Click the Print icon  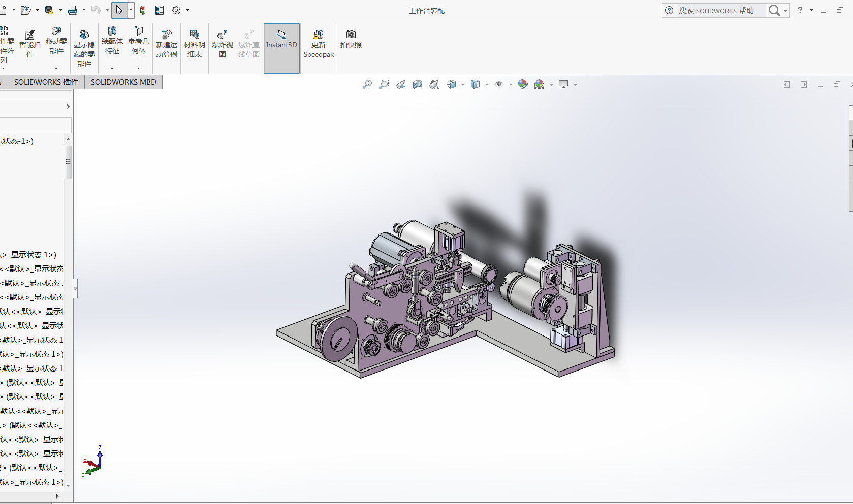(x=73, y=10)
